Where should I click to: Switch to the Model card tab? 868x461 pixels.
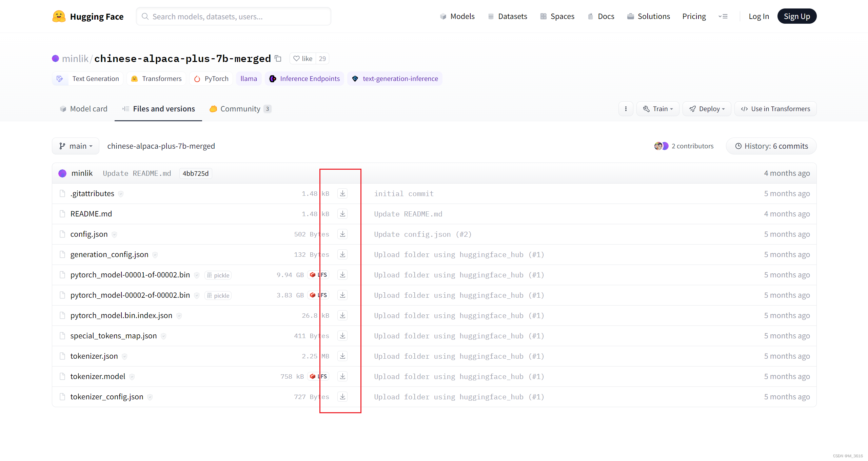83,109
